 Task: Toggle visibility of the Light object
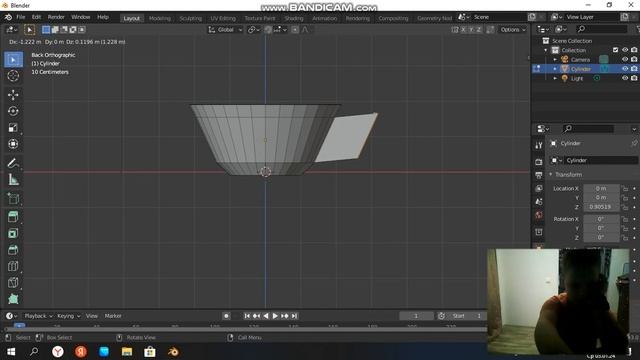pos(625,78)
